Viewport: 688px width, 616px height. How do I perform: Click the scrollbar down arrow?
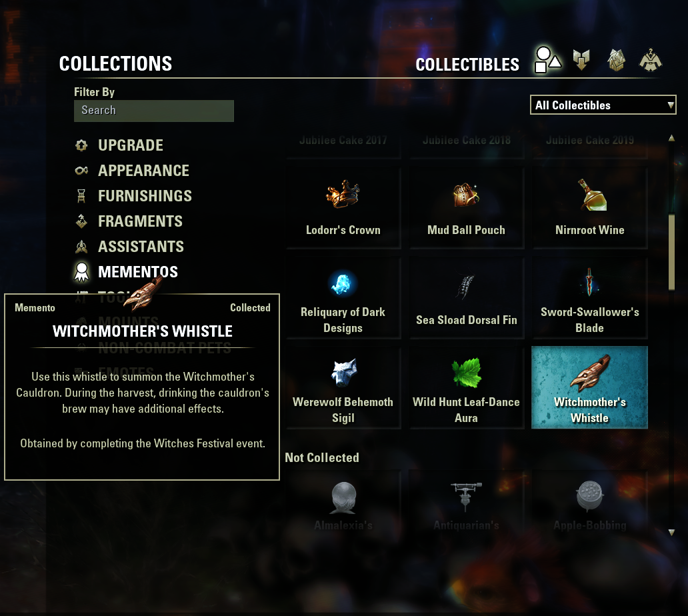(671, 532)
